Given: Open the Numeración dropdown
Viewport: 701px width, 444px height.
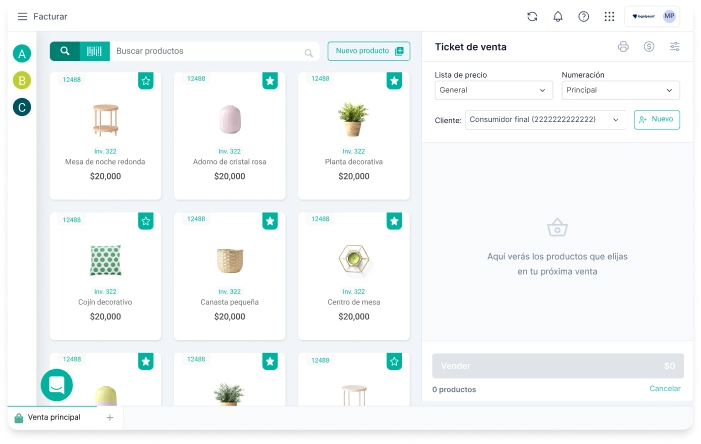Looking at the screenshot, I should pyautogui.click(x=621, y=90).
